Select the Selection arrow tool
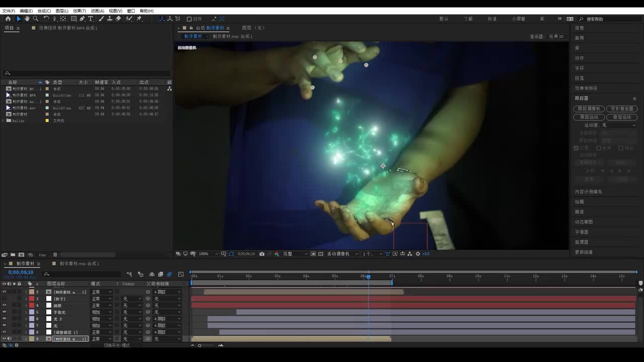This screenshot has width=644, height=362. (19, 19)
